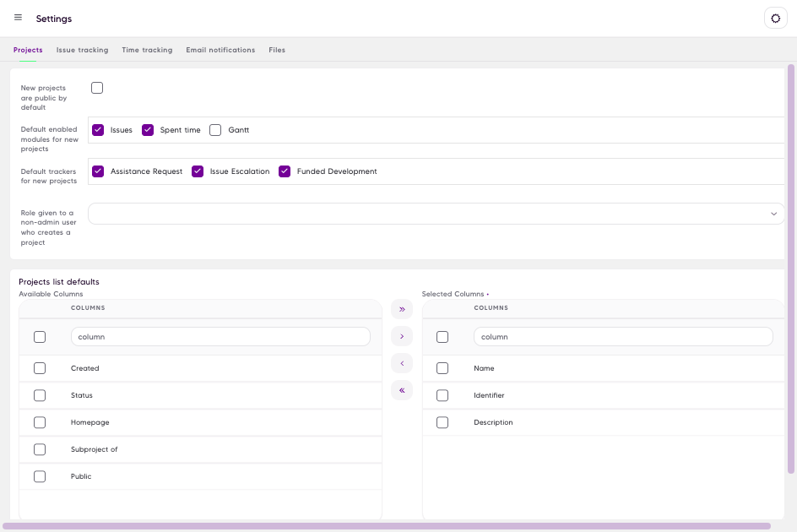Select all selected columns checkbox

pos(442,337)
